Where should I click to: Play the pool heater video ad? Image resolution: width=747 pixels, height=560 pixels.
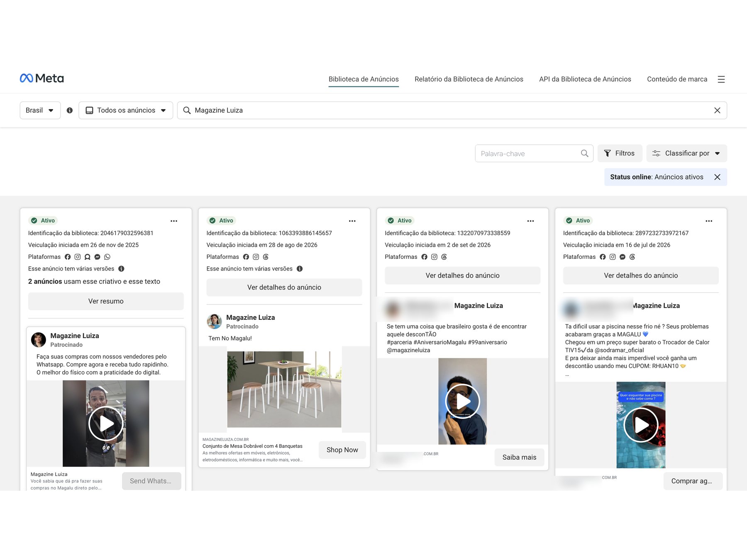coord(641,425)
